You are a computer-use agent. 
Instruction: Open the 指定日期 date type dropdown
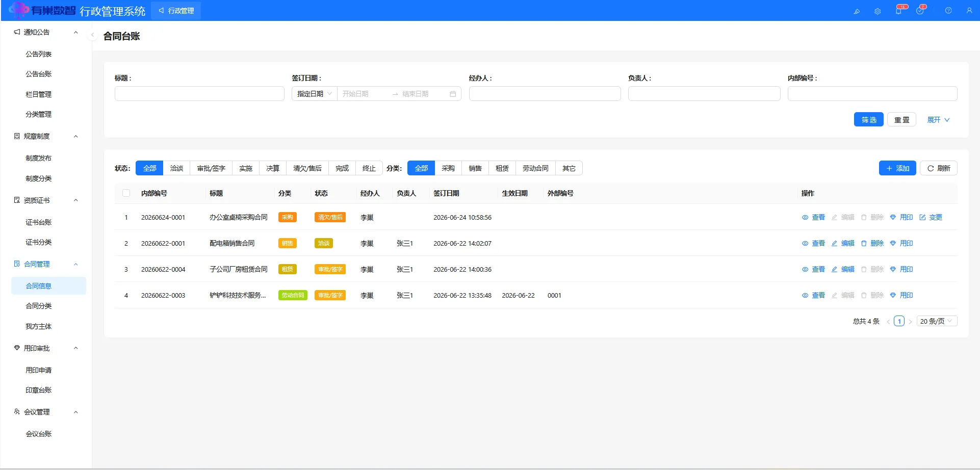click(x=315, y=94)
